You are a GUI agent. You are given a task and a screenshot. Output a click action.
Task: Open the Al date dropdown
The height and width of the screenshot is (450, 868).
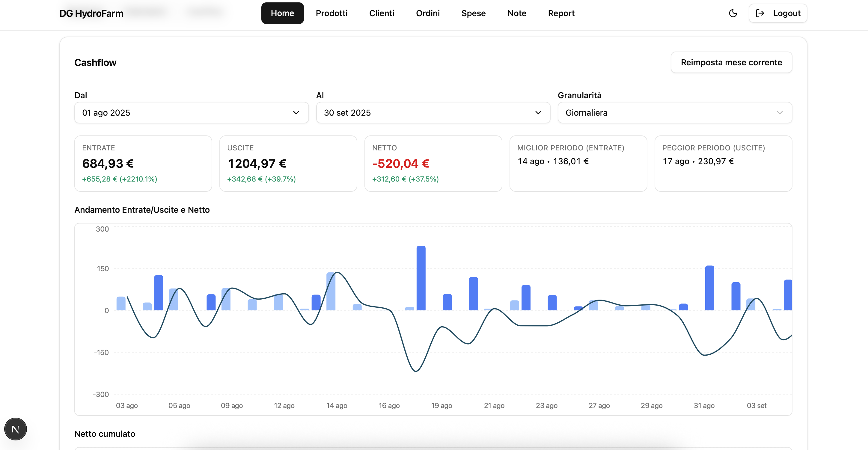pyautogui.click(x=433, y=113)
